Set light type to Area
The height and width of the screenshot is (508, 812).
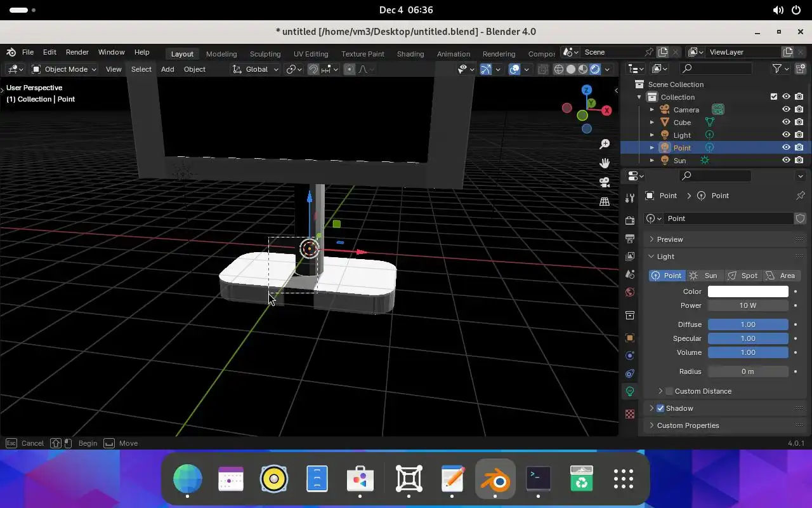click(x=782, y=276)
